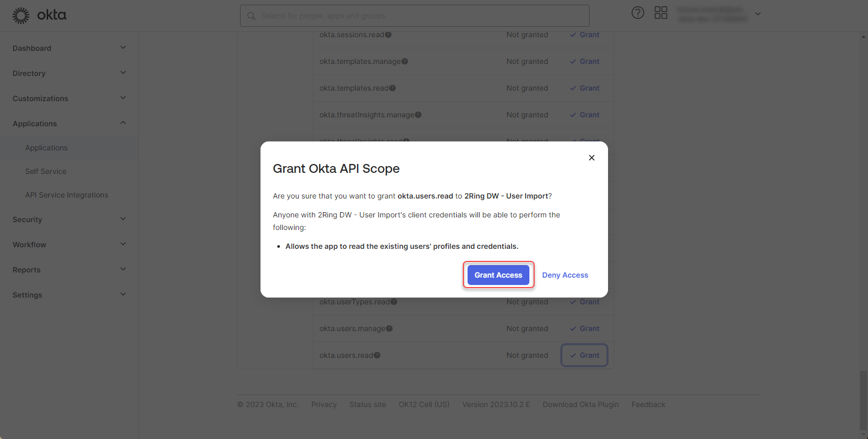The width and height of the screenshot is (868, 439).
Task: Click the Okta logo icon
Action: point(21,16)
